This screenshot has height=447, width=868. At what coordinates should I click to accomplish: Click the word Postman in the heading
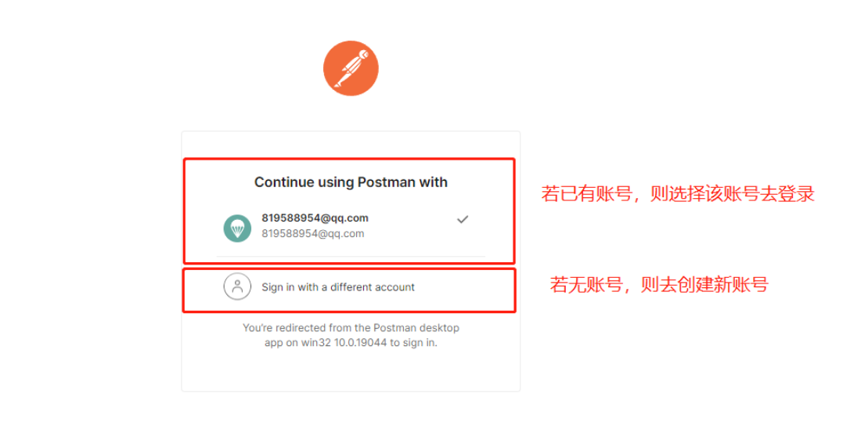point(387,182)
